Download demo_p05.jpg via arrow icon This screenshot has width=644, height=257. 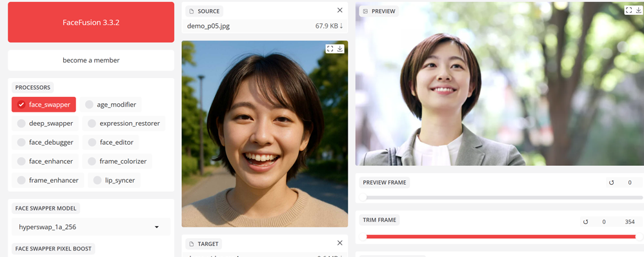coord(341,26)
